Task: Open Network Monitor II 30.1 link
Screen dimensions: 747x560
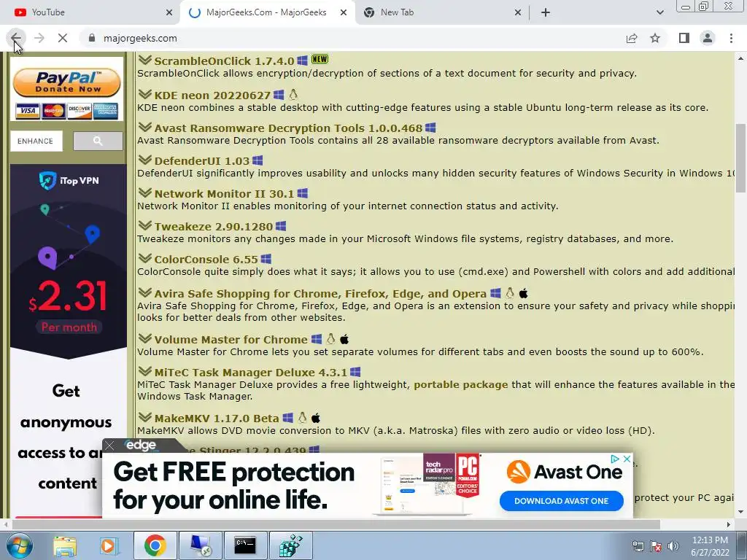Action: 225,194
